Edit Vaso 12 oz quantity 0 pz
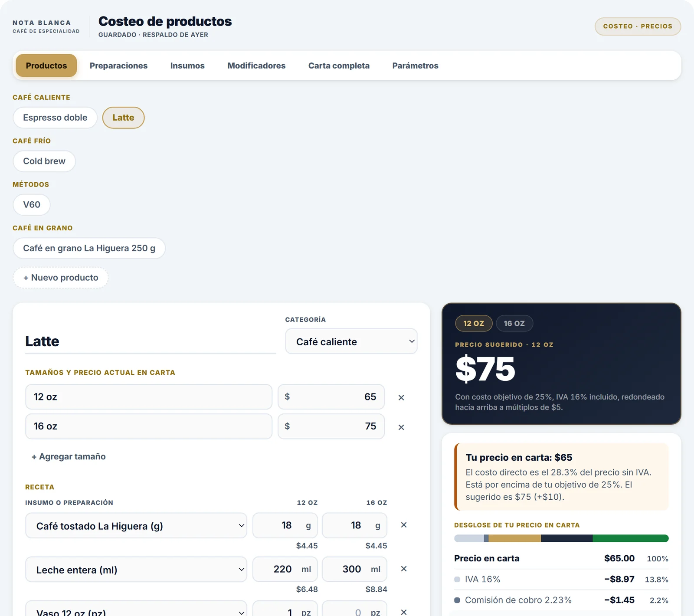 tap(354, 609)
